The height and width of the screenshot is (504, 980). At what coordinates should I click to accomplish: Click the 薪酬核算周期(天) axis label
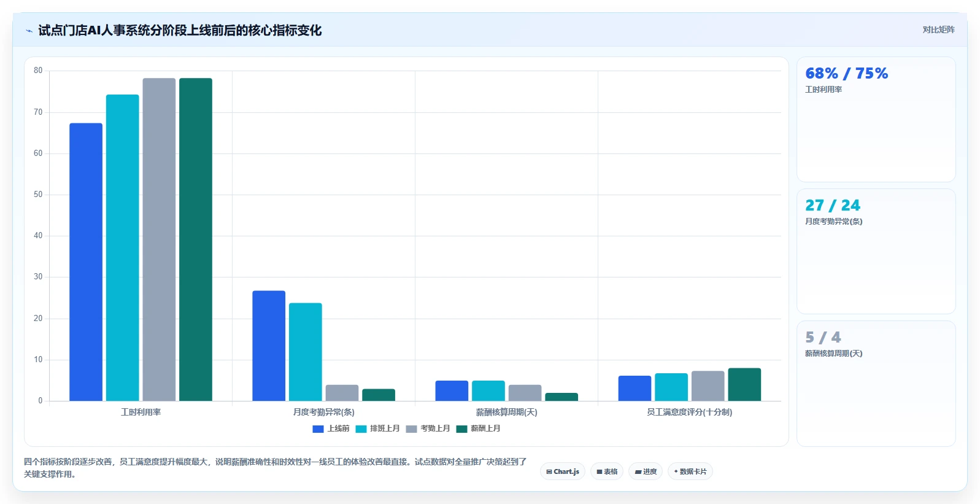coord(507,412)
